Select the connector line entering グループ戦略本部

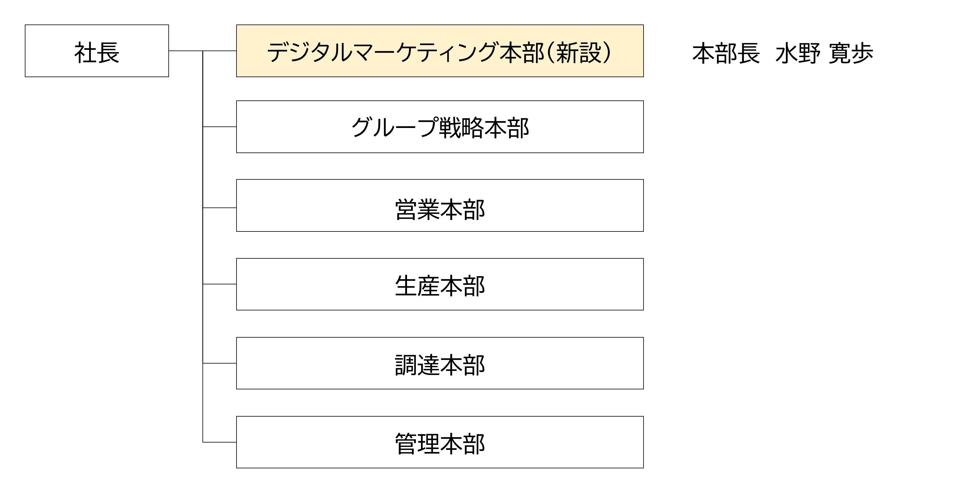pos(220,127)
